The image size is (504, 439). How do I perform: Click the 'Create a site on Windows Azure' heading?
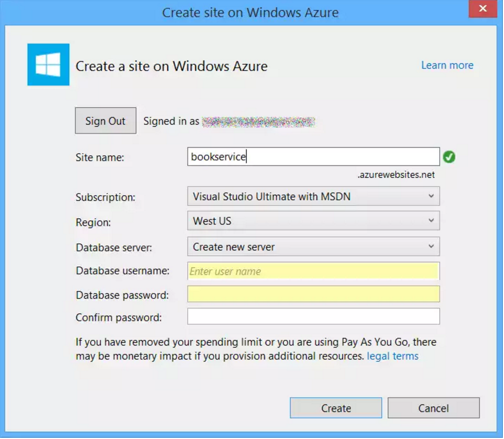pos(172,66)
